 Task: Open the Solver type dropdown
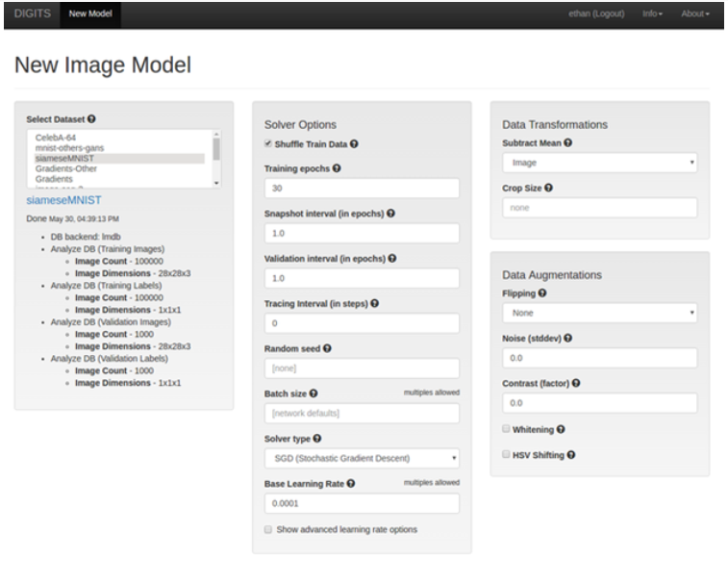point(361,458)
